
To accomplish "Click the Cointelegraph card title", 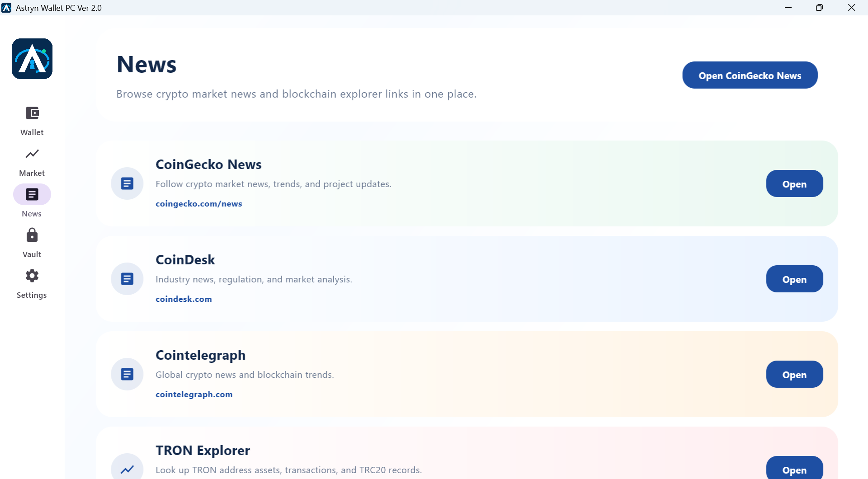I will pyautogui.click(x=201, y=355).
